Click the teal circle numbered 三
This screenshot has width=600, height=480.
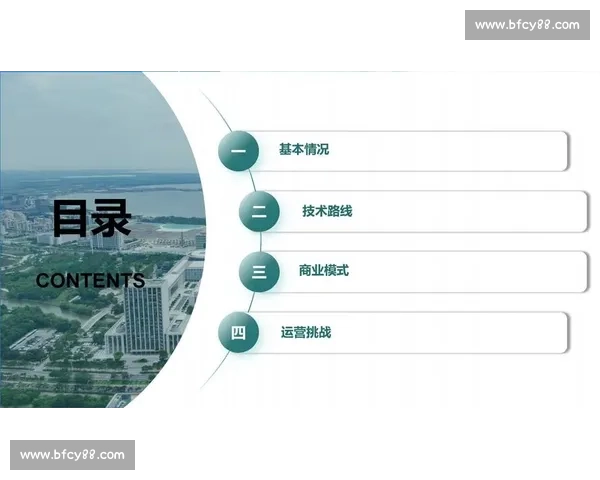(x=259, y=271)
